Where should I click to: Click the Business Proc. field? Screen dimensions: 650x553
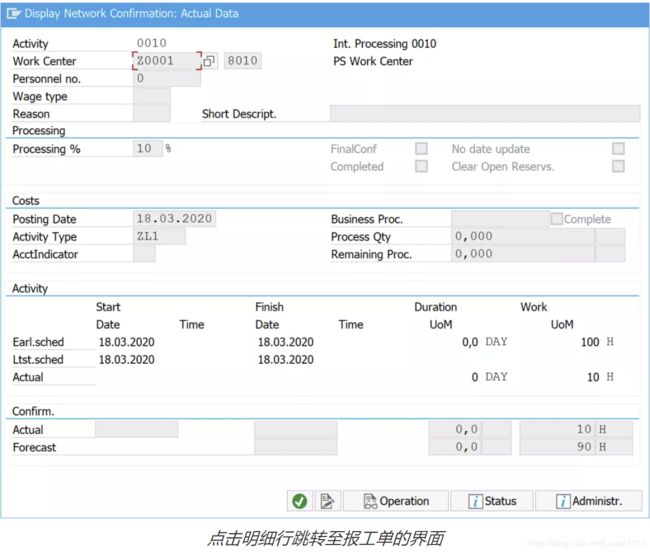coord(500,218)
